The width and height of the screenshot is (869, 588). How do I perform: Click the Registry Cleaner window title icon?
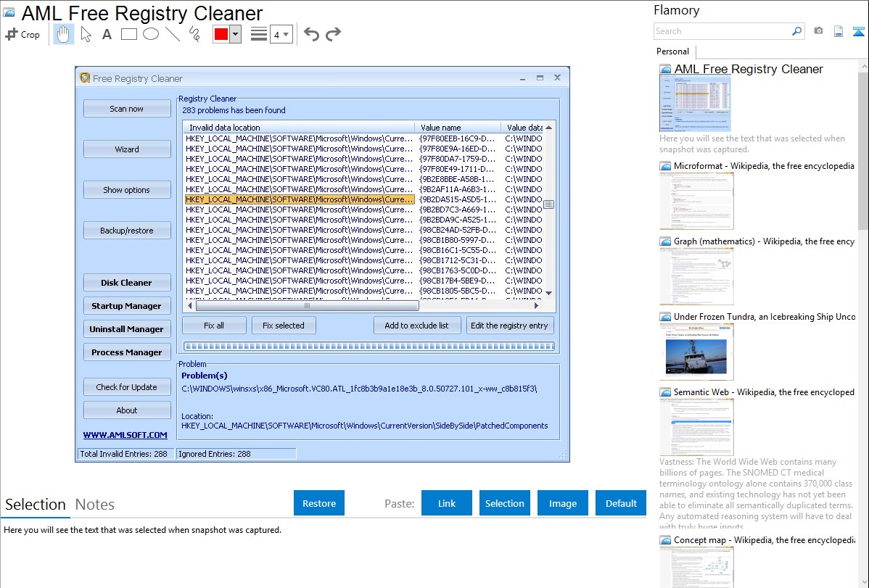tap(85, 78)
